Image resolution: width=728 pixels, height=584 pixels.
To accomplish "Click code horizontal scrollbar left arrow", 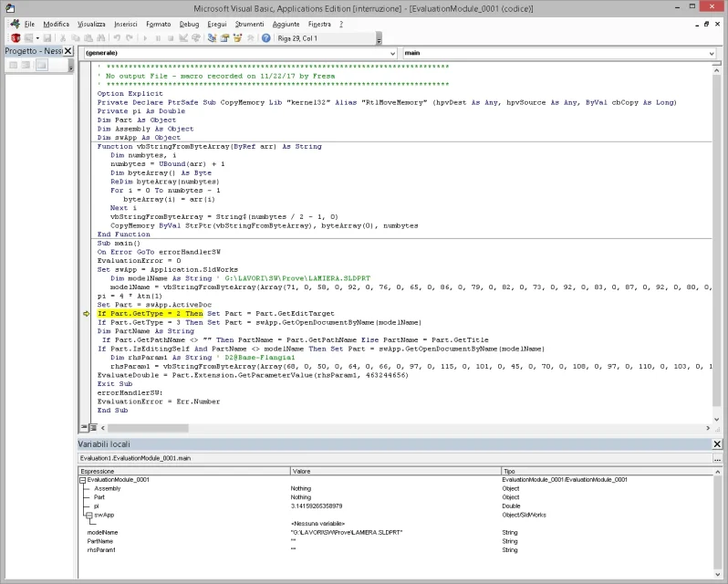I will point(102,428).
